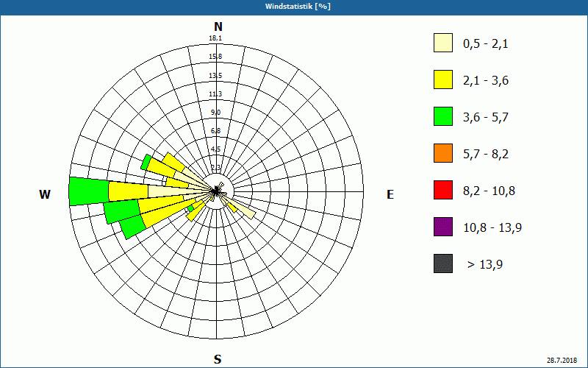Image resolution: width=588 pixels, height=368 pixels.
Task: Click the 18,1 radial axis value
Action: click(215, 38)
